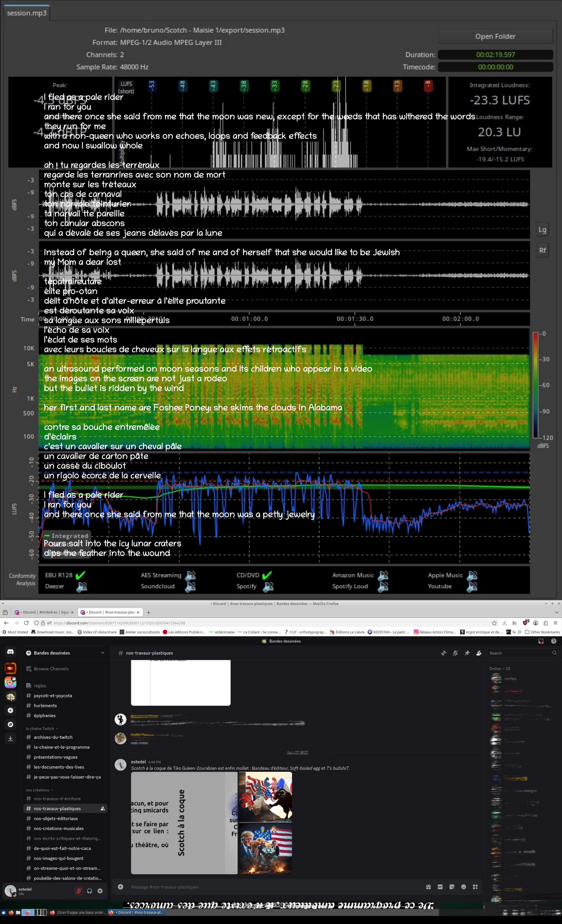Switch to Discord window in taskbar
The width and height of the screenshot is (562, 924).
137,912
